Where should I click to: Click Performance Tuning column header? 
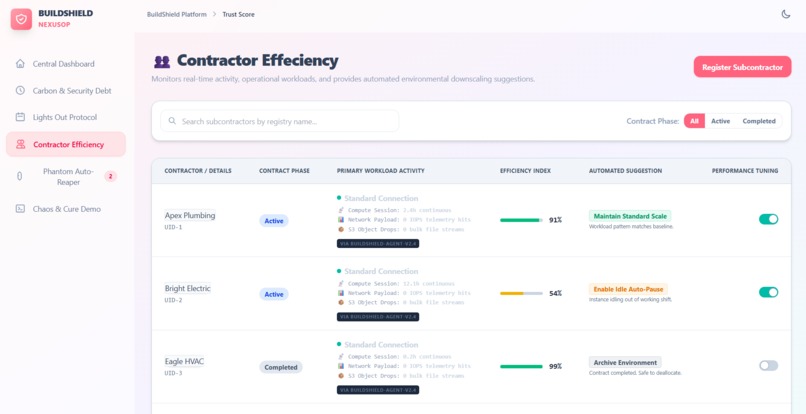click(x=745, y=171)
